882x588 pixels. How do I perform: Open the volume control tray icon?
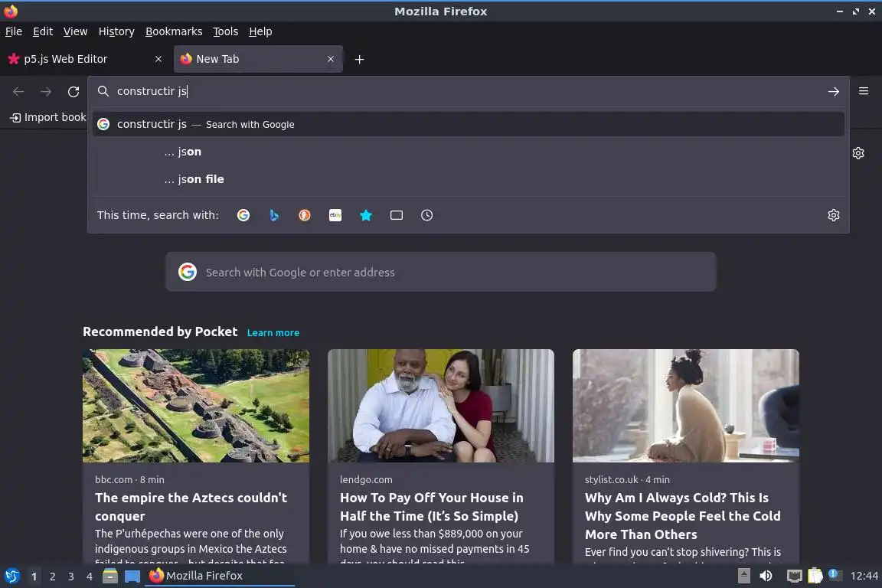pyautogui.click(x=766, y=576)
